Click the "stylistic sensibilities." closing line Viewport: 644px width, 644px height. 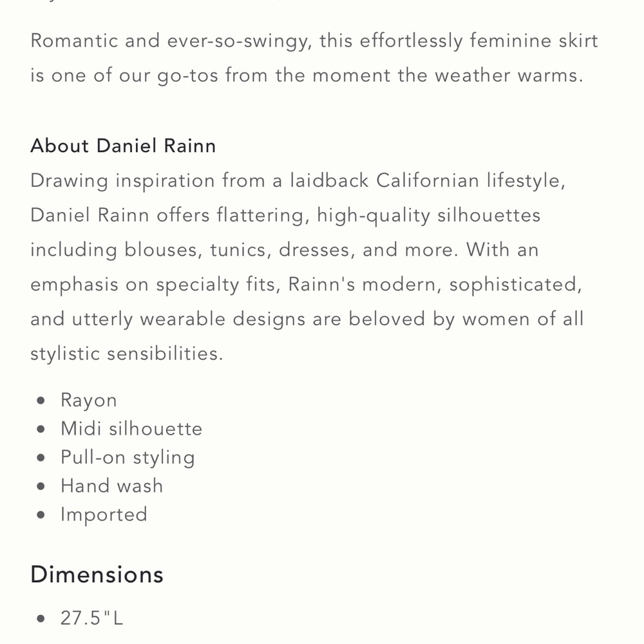126,354
